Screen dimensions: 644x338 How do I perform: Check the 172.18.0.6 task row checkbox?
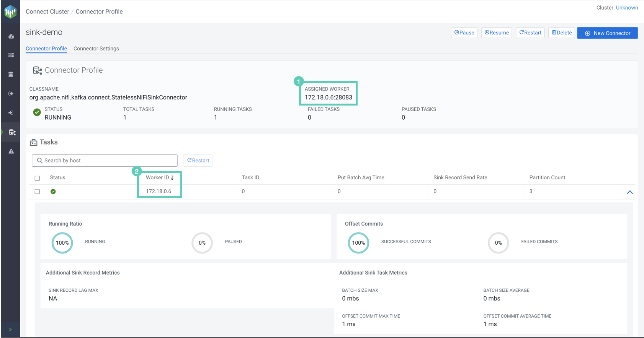click(x=37, y=192)
